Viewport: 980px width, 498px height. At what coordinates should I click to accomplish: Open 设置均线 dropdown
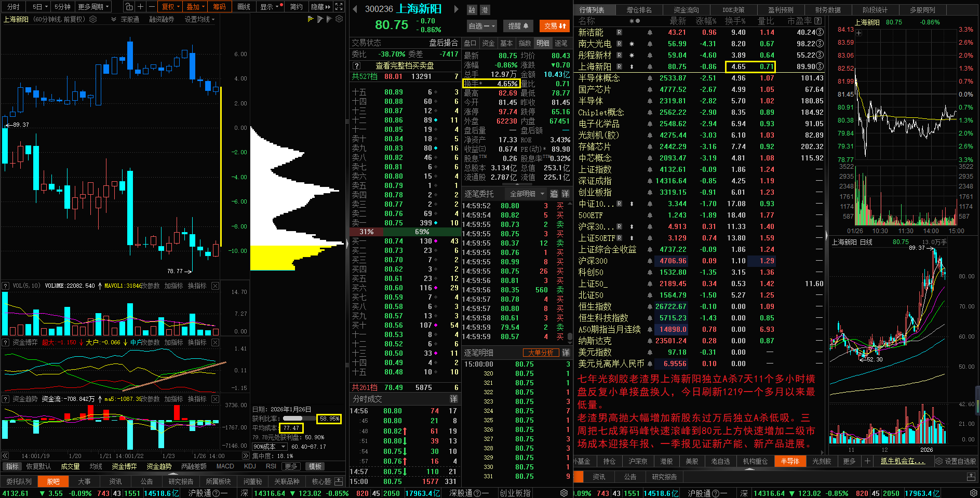(x=200, y=19)
